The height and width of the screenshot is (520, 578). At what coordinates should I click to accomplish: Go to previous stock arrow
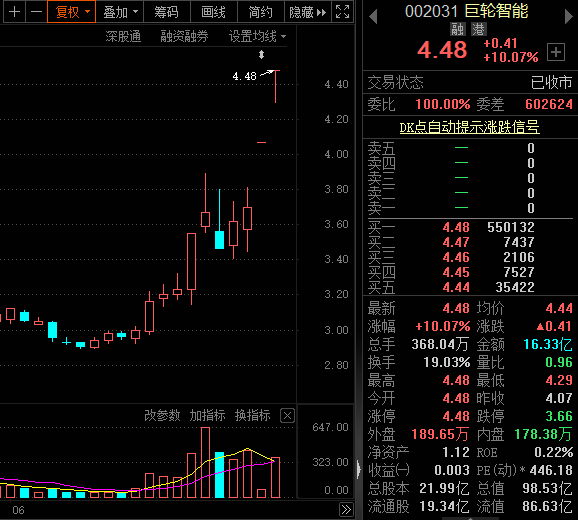click(373, 17)
